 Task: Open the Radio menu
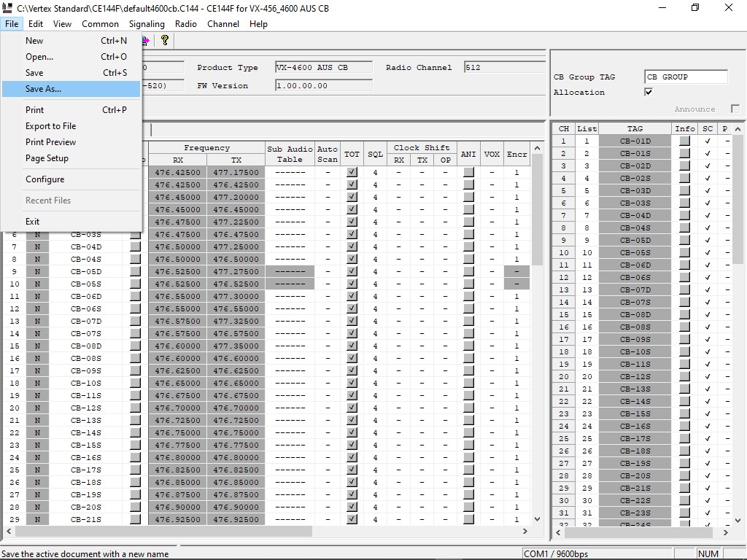click(x=186, y=24)
